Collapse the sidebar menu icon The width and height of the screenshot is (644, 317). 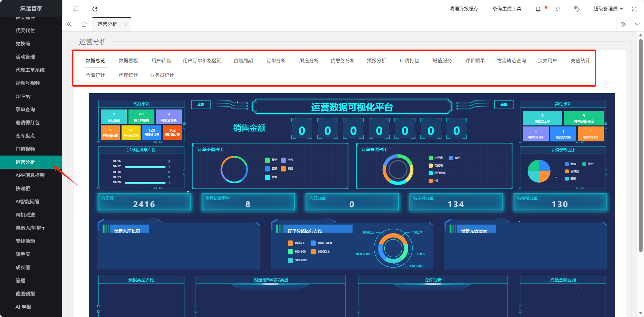(75, 9)
